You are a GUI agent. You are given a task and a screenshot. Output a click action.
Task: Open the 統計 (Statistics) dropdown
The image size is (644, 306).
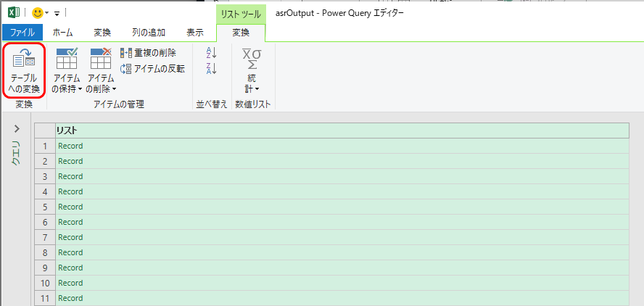pyautogui.click(x=252, y=70)
